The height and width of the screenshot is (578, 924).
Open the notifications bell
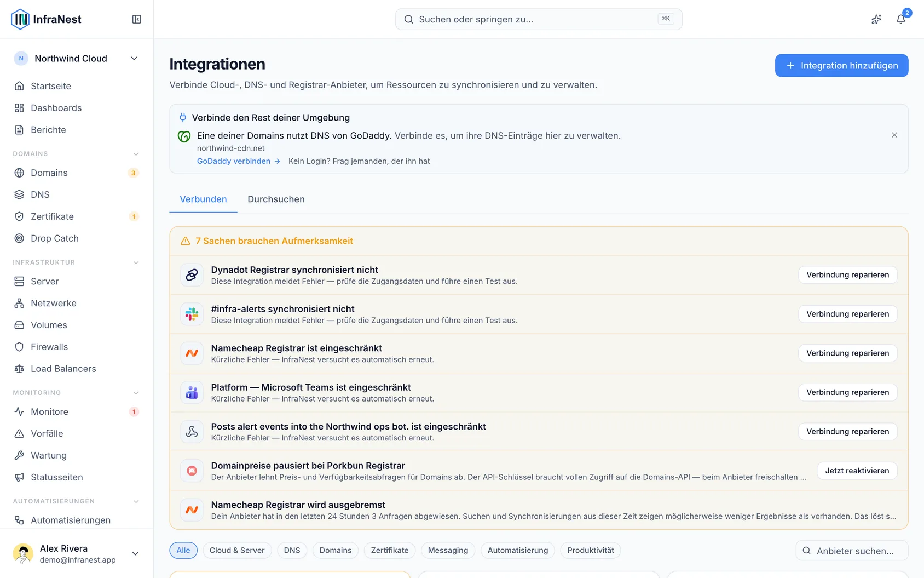(x=900, y=19)
